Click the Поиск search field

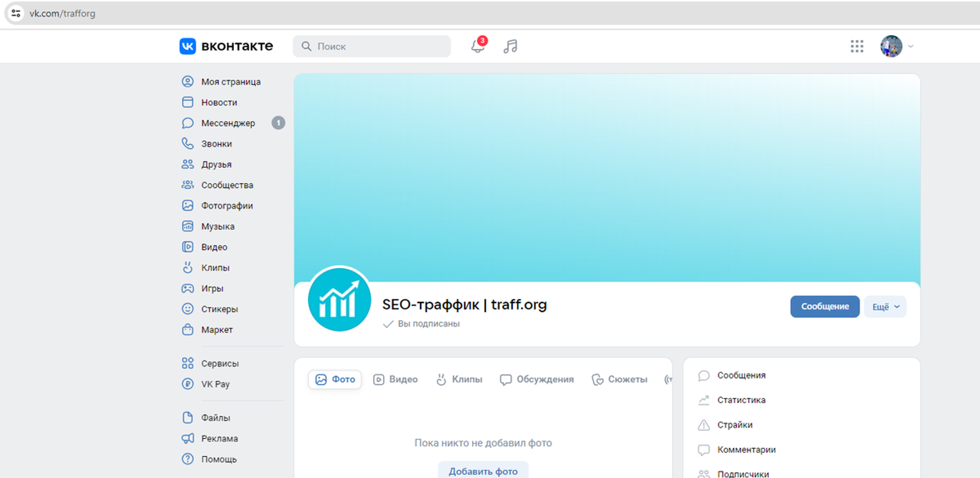pos(372,46)
